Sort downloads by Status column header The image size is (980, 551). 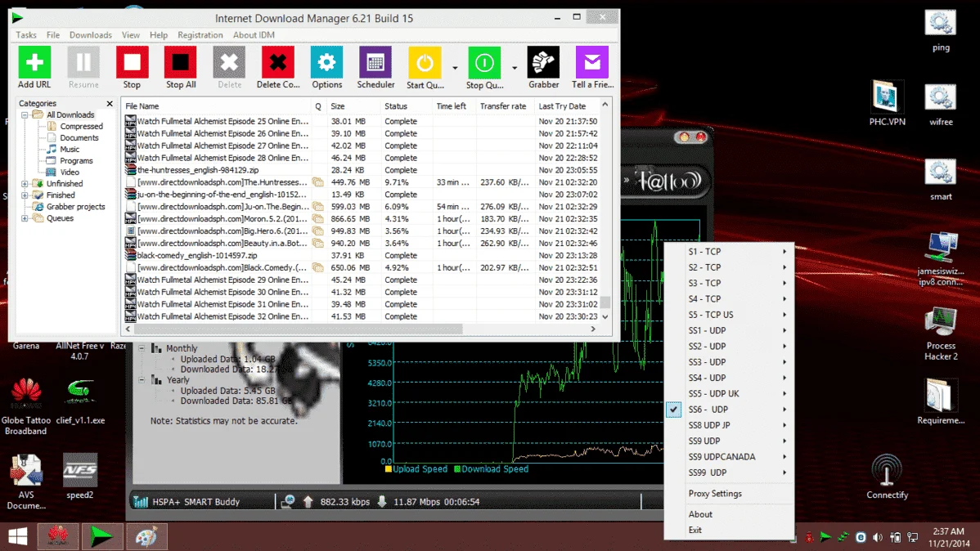[x=407, y=106]
